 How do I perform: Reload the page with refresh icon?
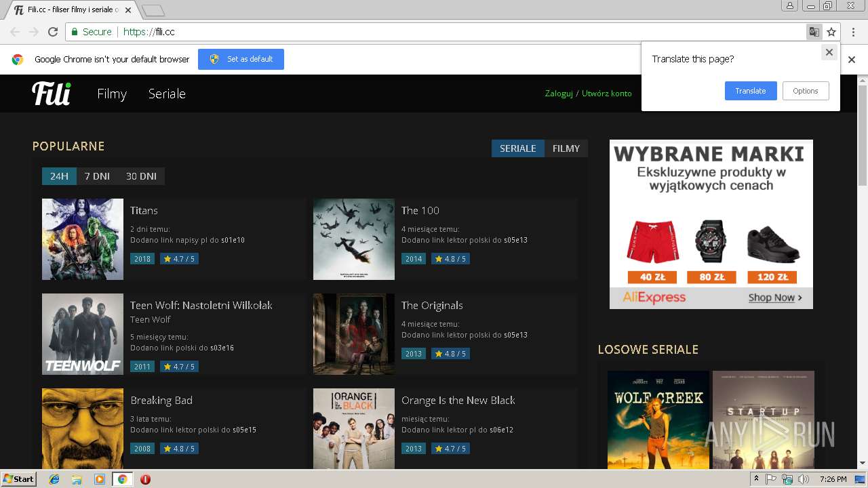pyautogui.click(x=53, y=32)
